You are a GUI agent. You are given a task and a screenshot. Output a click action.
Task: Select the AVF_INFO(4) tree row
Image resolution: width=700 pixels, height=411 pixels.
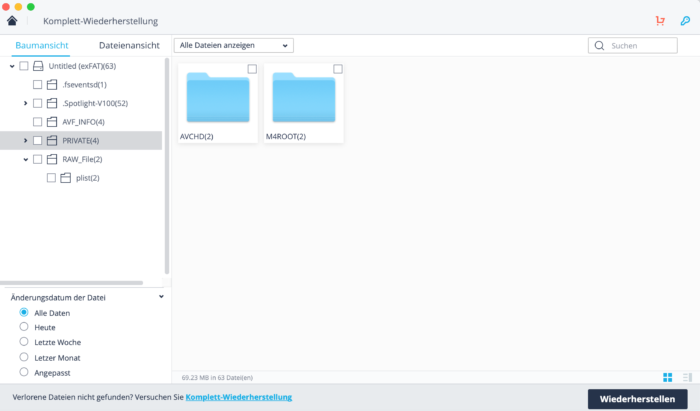click(81, 122)
